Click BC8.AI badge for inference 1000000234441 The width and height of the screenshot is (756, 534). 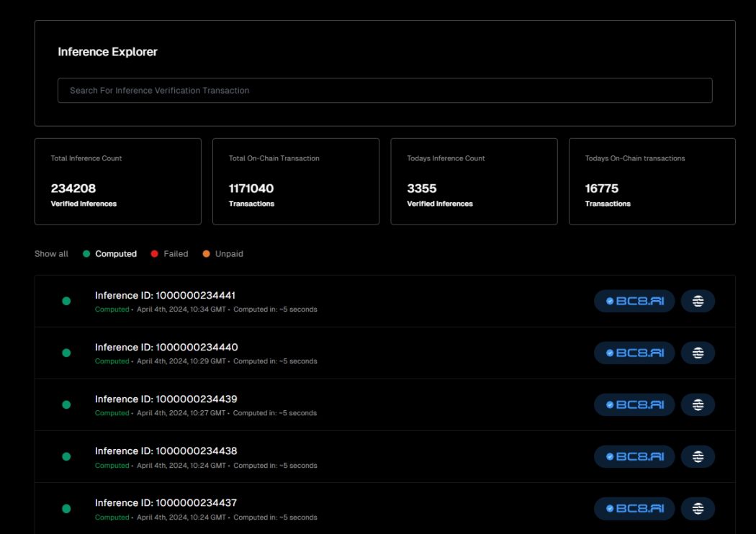coord(634,301)
